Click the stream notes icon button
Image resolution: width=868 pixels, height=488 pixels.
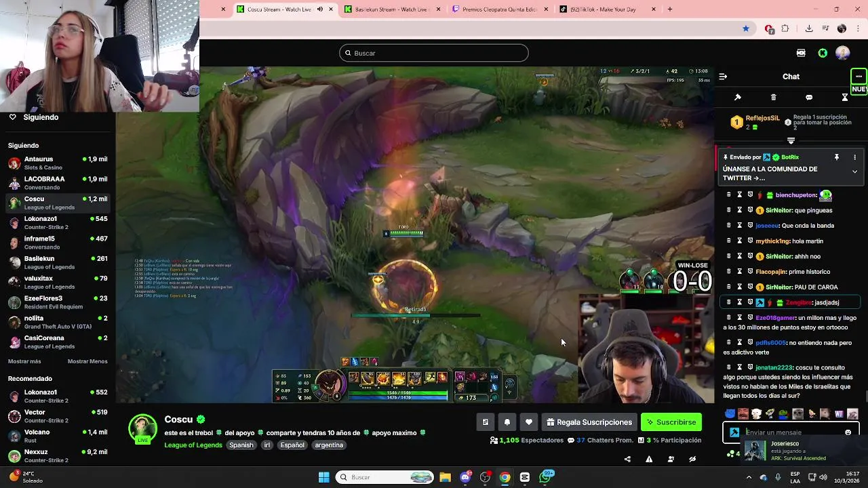click(486, 422)
